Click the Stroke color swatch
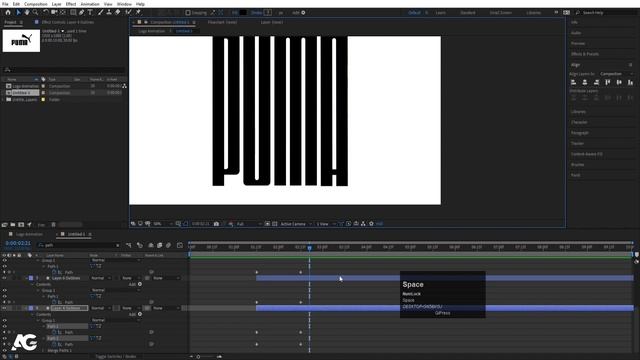 coord(268,13)
